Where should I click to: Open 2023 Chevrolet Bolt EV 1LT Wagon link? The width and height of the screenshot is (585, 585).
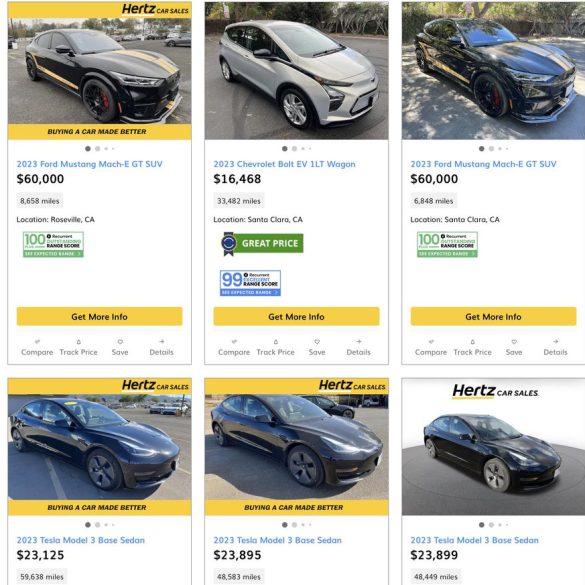(x=284, y=164)
